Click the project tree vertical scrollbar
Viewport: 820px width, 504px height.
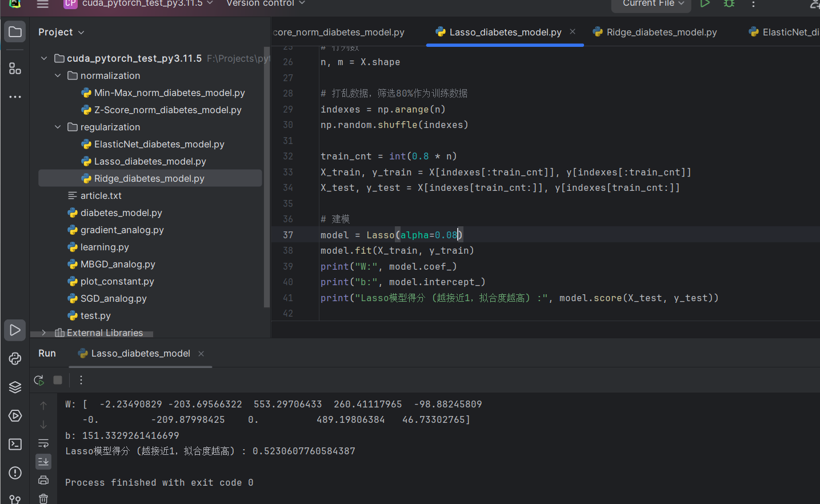pos(267,177)
